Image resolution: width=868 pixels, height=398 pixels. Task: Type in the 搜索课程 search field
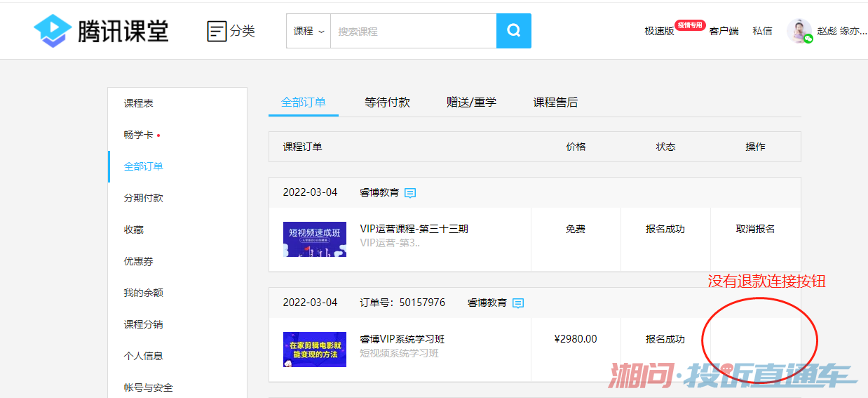(x=412, y=31)
